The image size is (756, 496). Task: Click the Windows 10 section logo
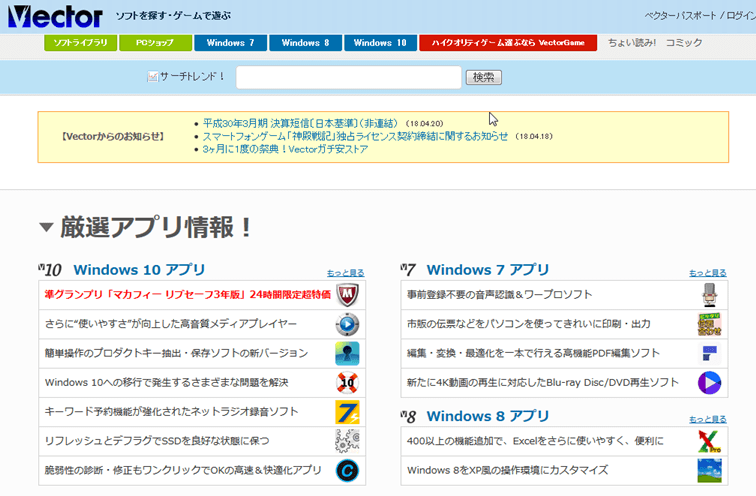(50, 269)
